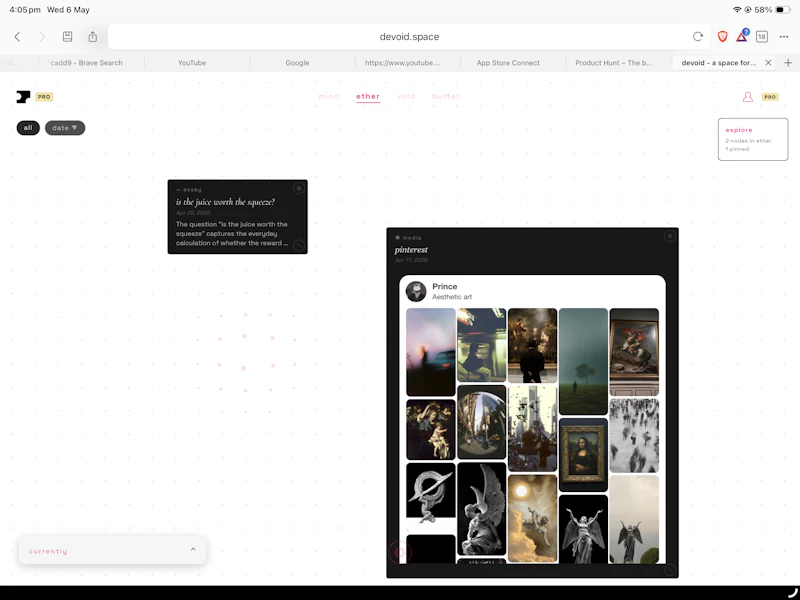
Task: Switch to the App Store Connect tab
Action: tap(508, 63)
